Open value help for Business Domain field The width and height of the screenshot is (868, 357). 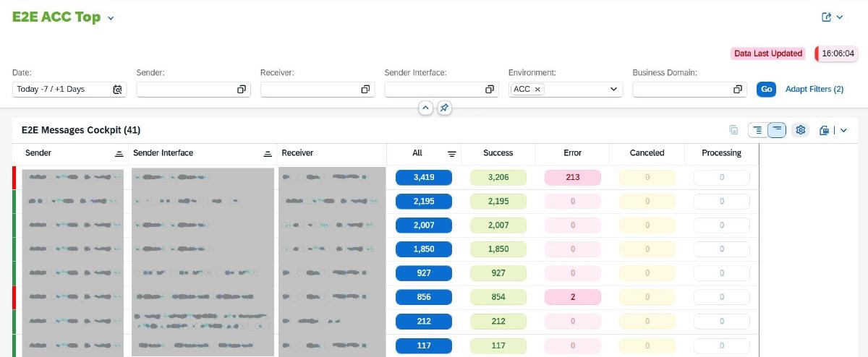point(738,90)
